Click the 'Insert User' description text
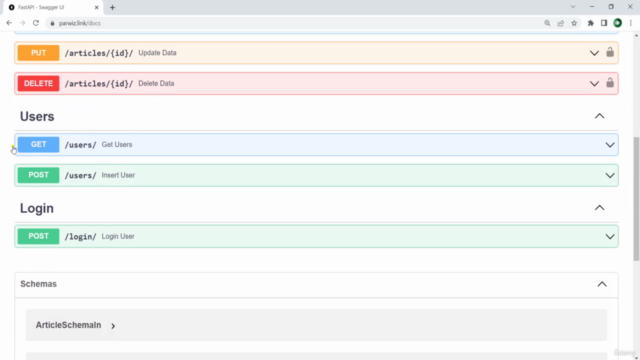Screen dimensions: 640x360 (118, 175)
